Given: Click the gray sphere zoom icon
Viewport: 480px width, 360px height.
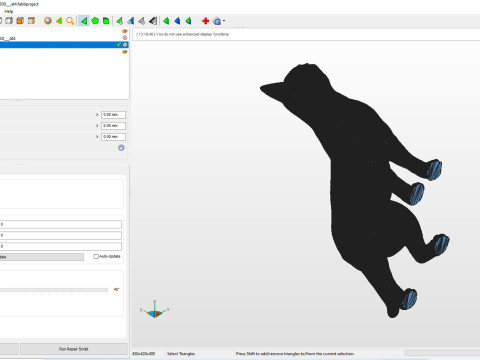Looking at the screenshot, I should (48, 21).
